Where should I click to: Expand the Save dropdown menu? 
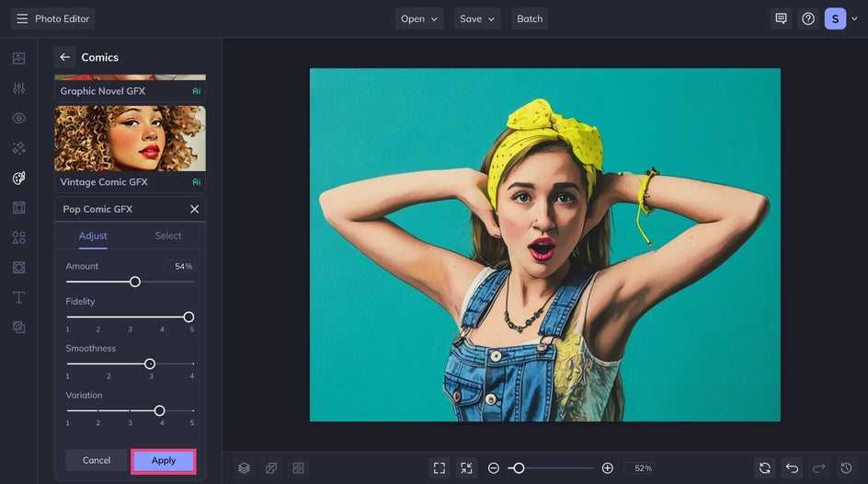(476, 18)
